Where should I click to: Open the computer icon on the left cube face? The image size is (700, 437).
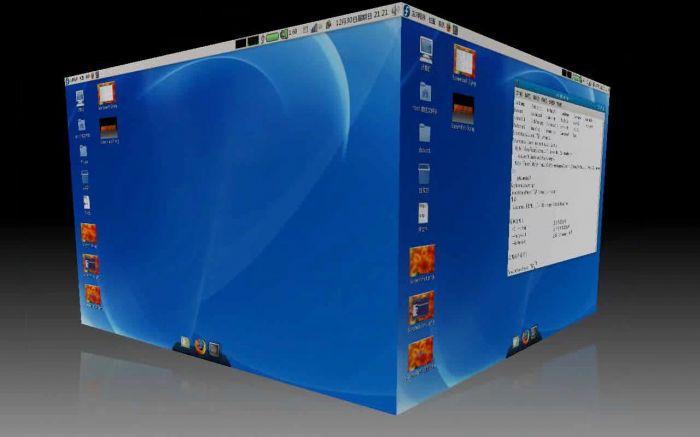pos(80,98)
